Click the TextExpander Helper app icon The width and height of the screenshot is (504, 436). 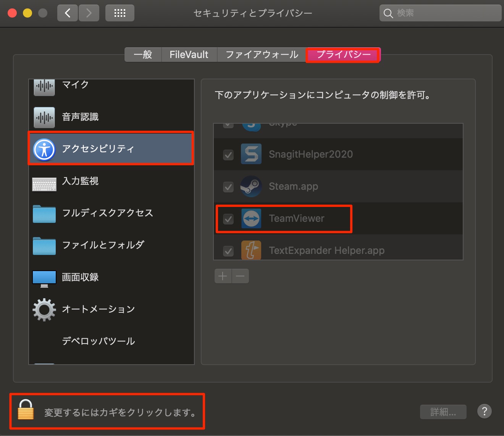pyautogui.click(x=251, y=250)
